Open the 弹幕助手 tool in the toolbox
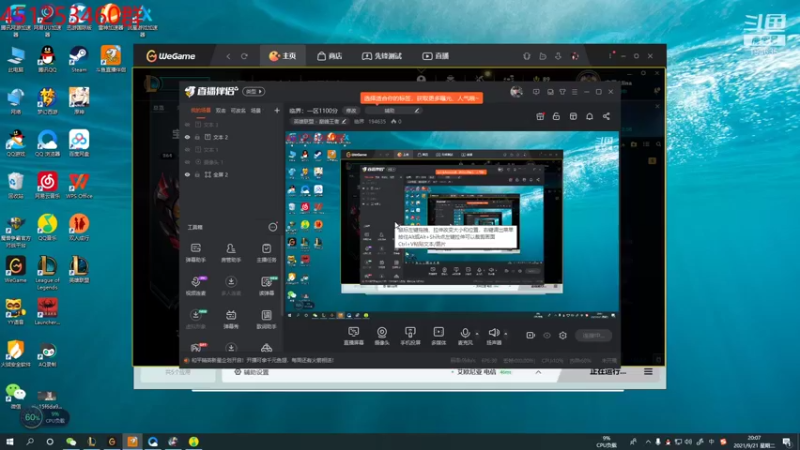This screenshot has width=800, height=450. click(195, 253)
